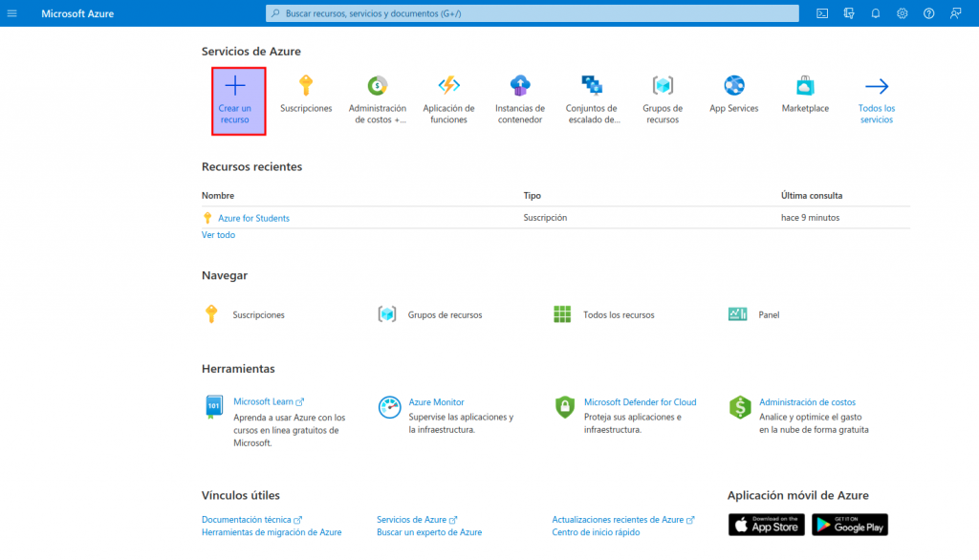The height and width of the screenshot is (560, 979).
Task: Click the key icon beside Azure for Students
Action: click(x=207, y=218)
